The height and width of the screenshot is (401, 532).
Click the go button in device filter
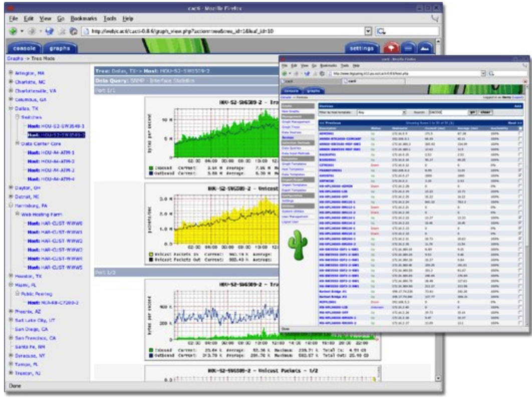472,112
